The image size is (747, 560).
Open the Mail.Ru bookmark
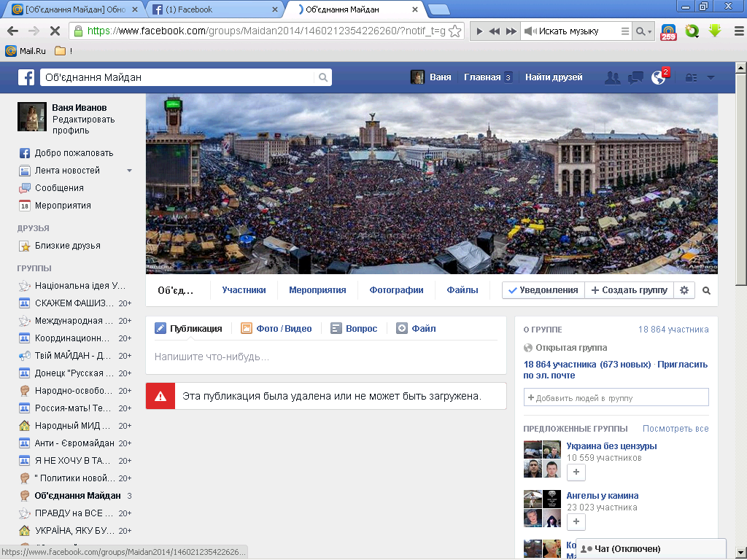(26, 51)
